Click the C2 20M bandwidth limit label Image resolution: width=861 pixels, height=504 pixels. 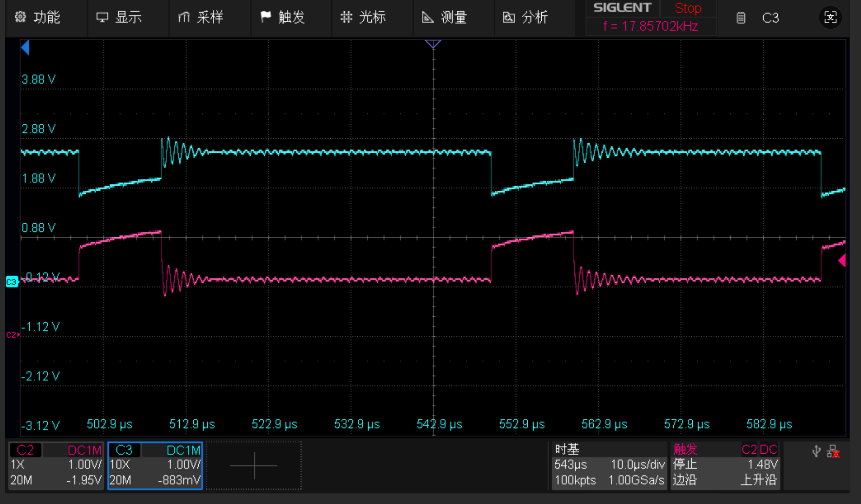click(21, 480)
